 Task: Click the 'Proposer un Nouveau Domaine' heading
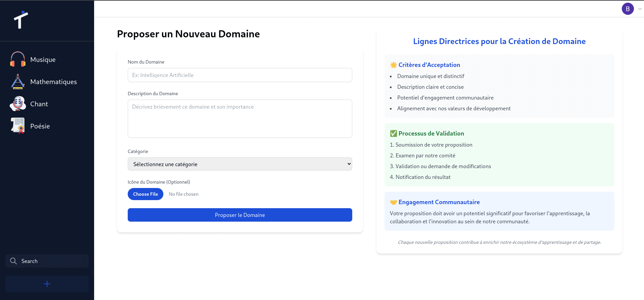188,34
